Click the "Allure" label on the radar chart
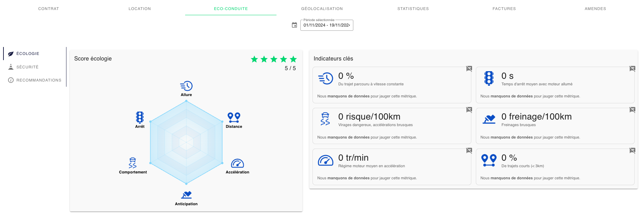644x218 pixels. coord(186,95)
